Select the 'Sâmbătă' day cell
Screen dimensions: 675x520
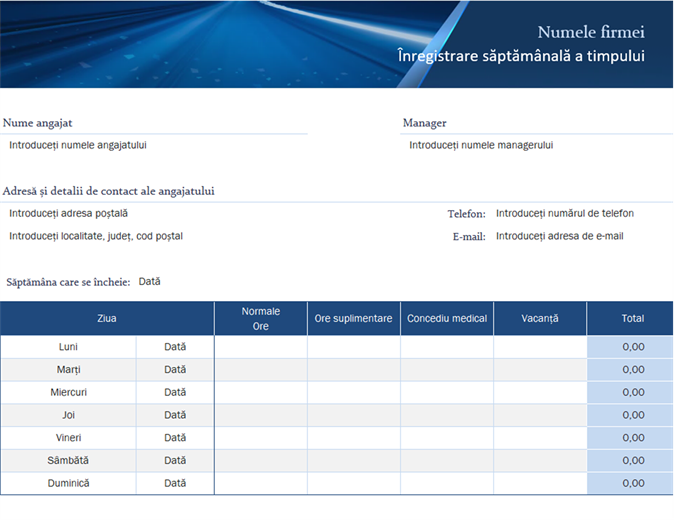coord(68,461)
